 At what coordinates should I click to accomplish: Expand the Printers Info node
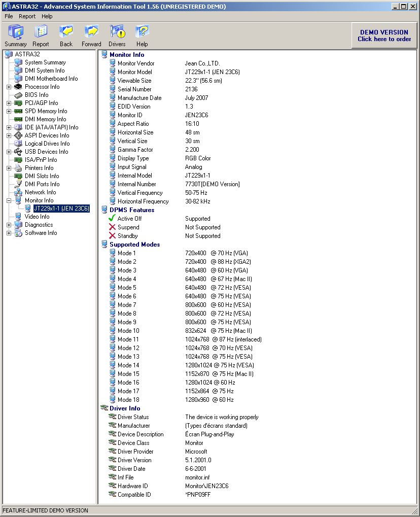[x=9, y=168]
